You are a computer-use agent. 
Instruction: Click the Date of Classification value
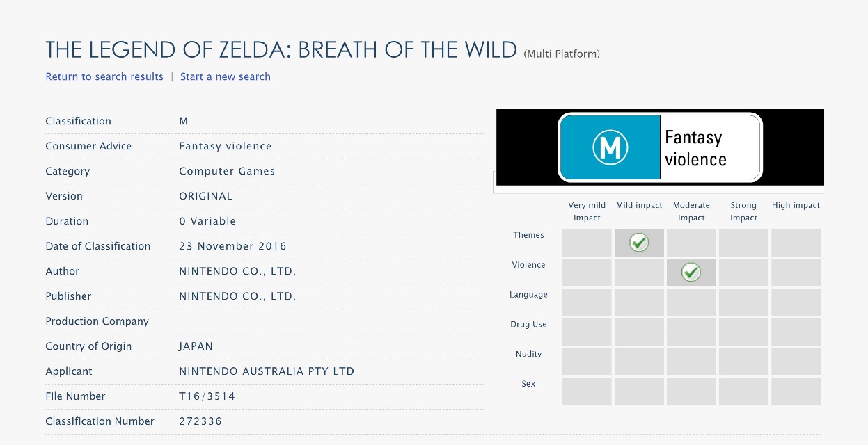[x=232, y=246]
